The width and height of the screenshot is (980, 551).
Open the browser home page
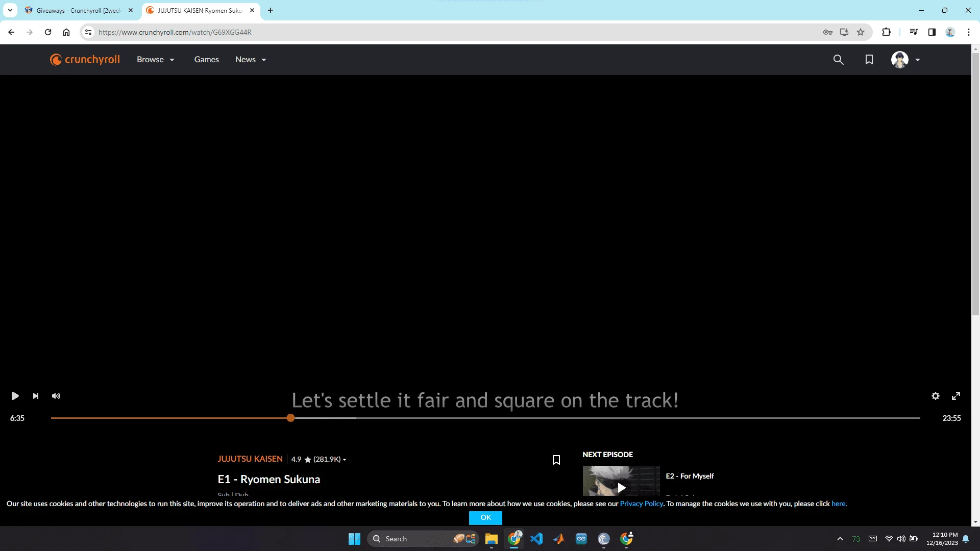[x=66, y=32]
